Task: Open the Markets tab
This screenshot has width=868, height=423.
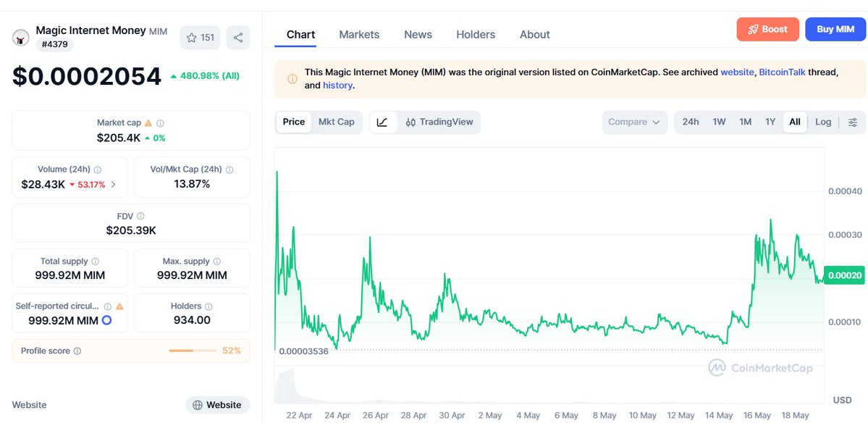Action: 359,34
